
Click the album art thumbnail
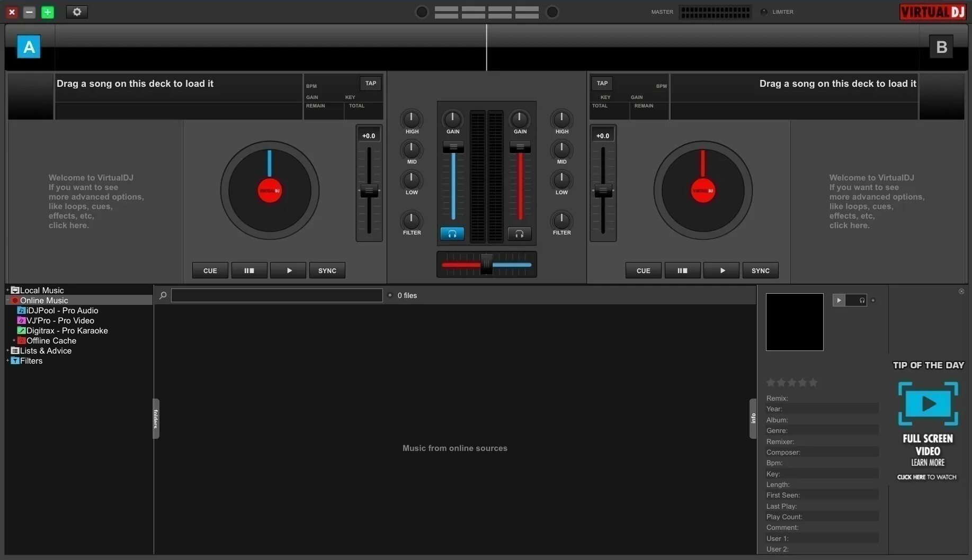click(795, 322)
